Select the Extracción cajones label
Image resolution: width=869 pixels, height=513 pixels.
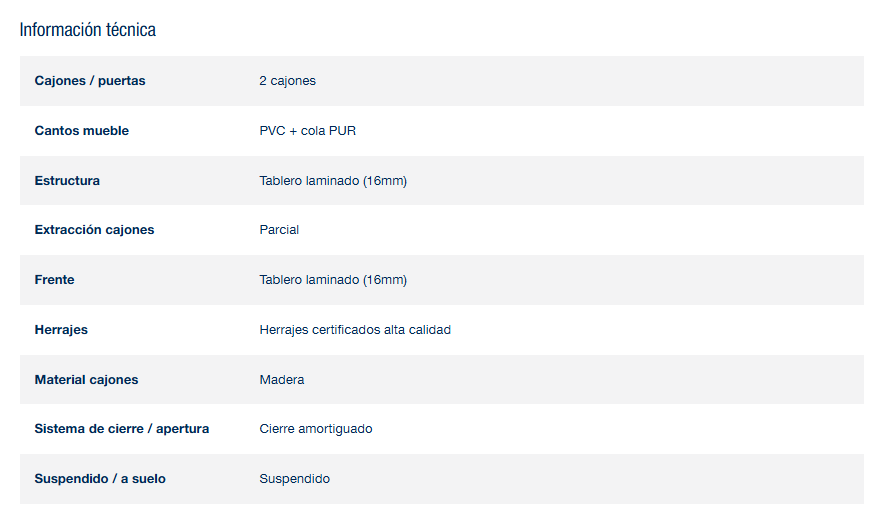pyautogui.click(x=94, y=230)
